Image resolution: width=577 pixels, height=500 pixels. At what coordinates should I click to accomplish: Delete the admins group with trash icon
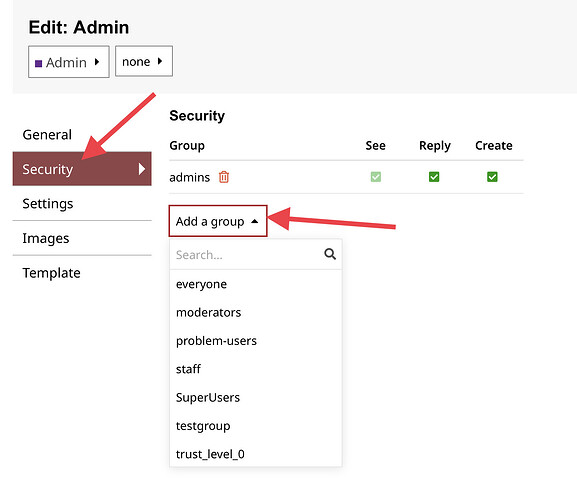pos(224,177)
